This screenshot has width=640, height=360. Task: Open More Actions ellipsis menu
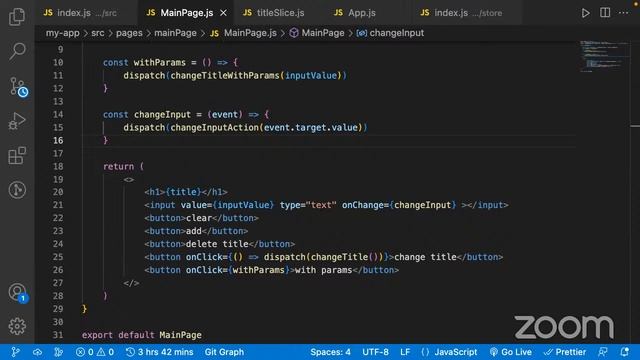(x=623, y=13)
